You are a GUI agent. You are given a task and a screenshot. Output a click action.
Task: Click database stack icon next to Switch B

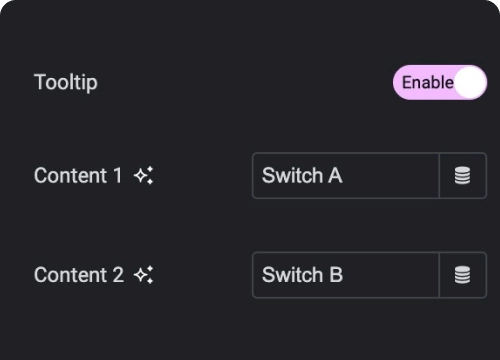click(x=463, y=275)
